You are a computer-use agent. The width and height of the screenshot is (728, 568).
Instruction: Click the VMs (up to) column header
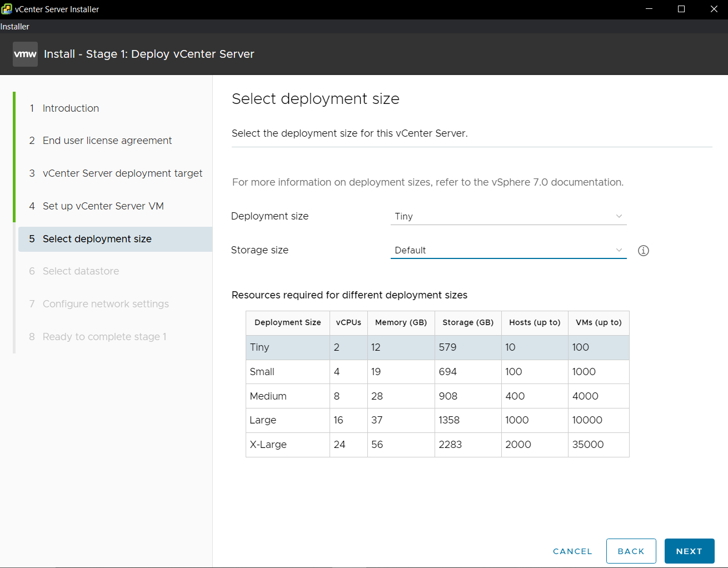pyautogui.click(x=599, y=322)
